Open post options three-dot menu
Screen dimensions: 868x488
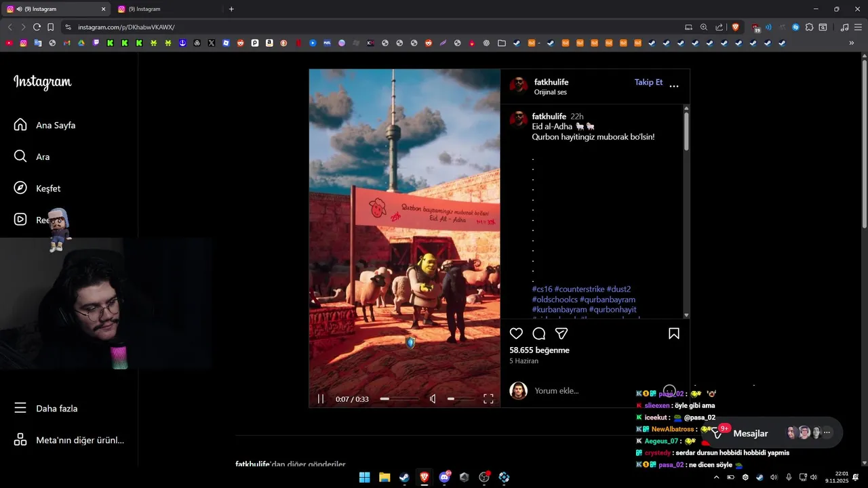[x=674, y=86]
